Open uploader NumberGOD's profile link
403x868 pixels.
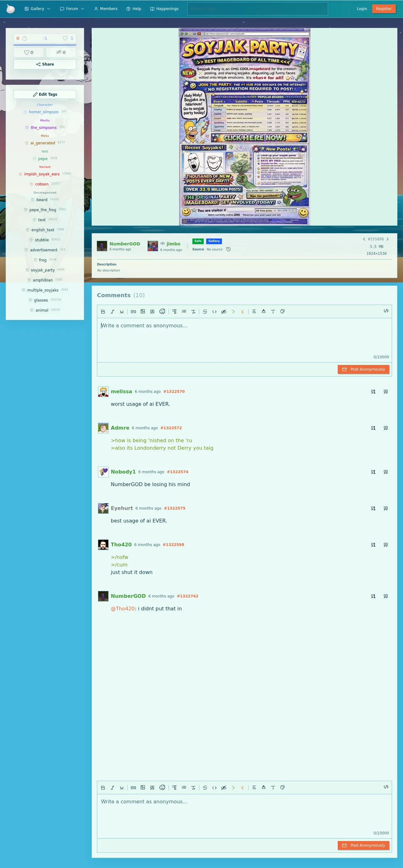[125, 244]
